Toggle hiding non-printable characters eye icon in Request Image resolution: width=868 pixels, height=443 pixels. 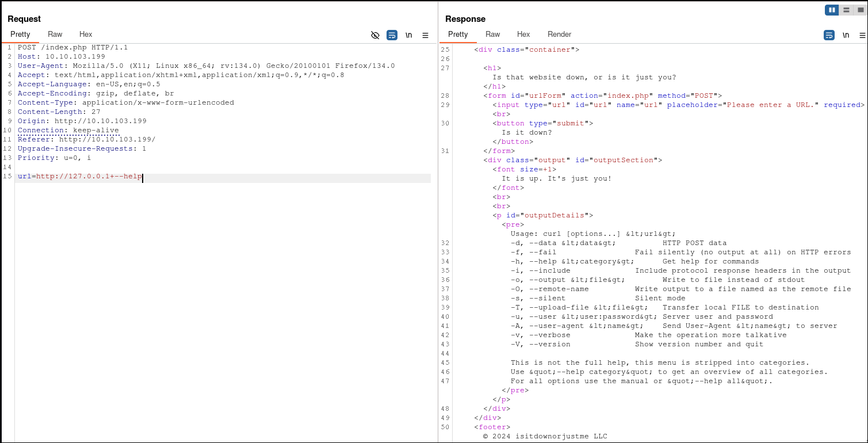point(375,35)
